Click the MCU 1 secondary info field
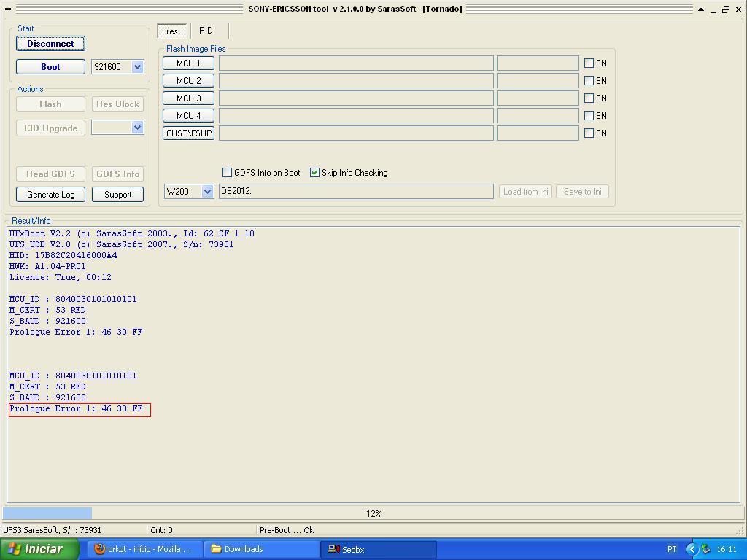Image resolution: width=747 pixels, height=560 pixels. pyautogui.click(x=538, y=63)
